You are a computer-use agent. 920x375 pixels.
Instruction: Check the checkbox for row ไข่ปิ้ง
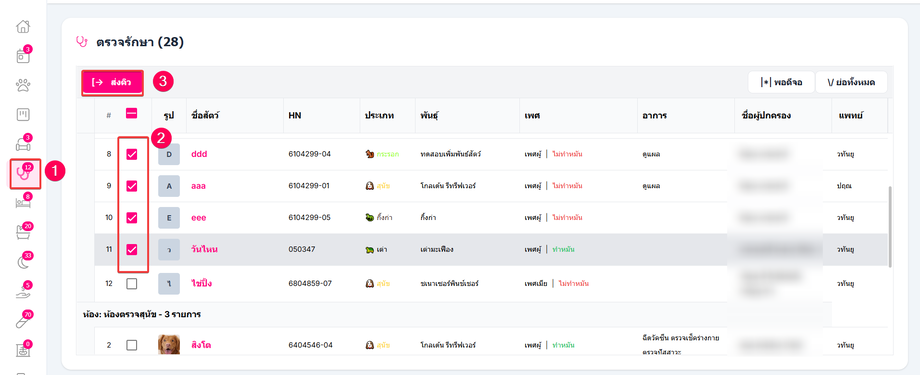(132, 283)
